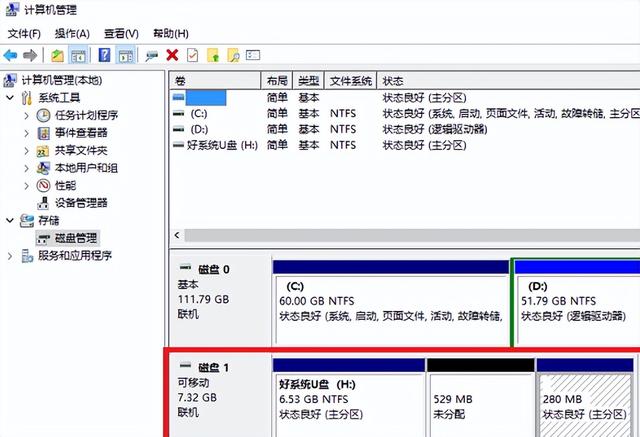The image size is (640, 437).
Task: Open 设备管理器 in the tree
Action: tap(81, 203)
